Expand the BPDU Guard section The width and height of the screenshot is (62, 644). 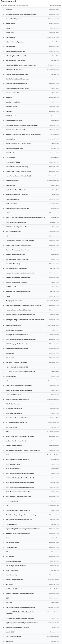[31, 153]
